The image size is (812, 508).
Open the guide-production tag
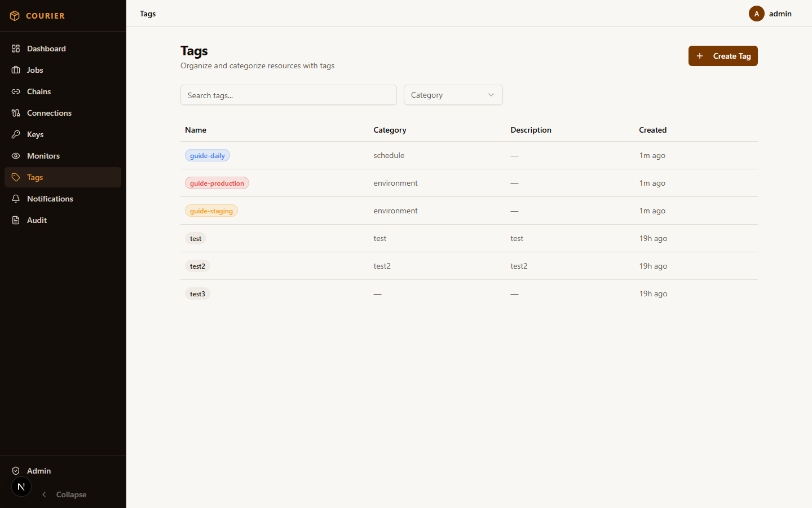[x=217, y=183]
